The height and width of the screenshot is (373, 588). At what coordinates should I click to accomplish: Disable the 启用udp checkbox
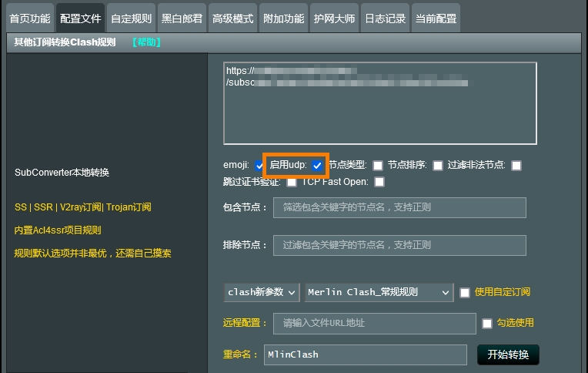tap(317, 166)
